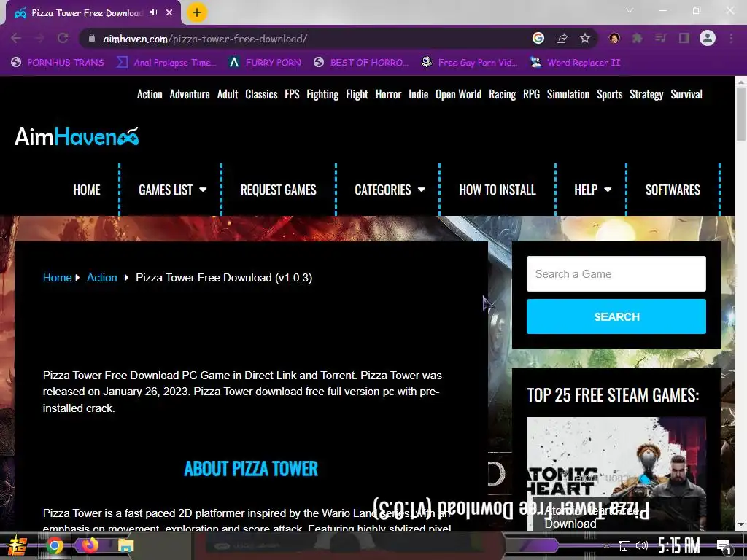This screenshot has width=747, height=560.
Task: Close the Pizza Tower tab
Action: (x=169, y=13)
